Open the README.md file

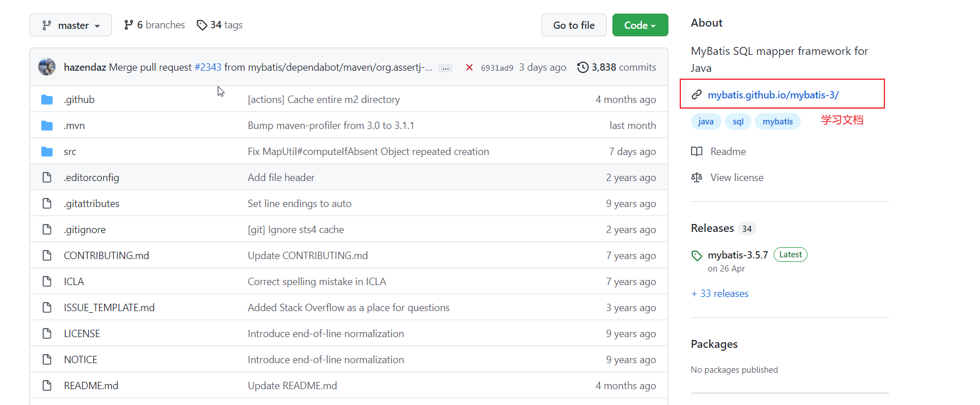(91, 386)
